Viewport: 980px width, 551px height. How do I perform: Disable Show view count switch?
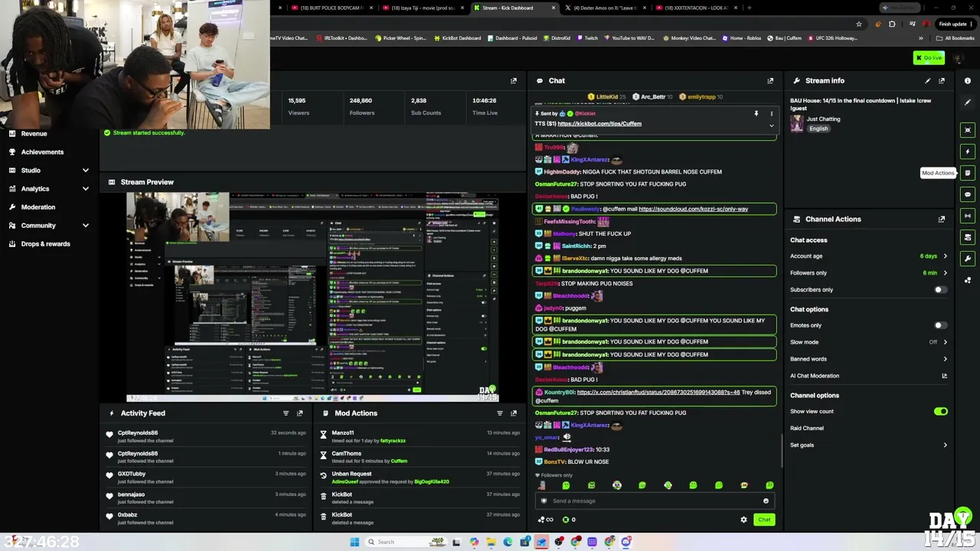[x=940, y=412]
